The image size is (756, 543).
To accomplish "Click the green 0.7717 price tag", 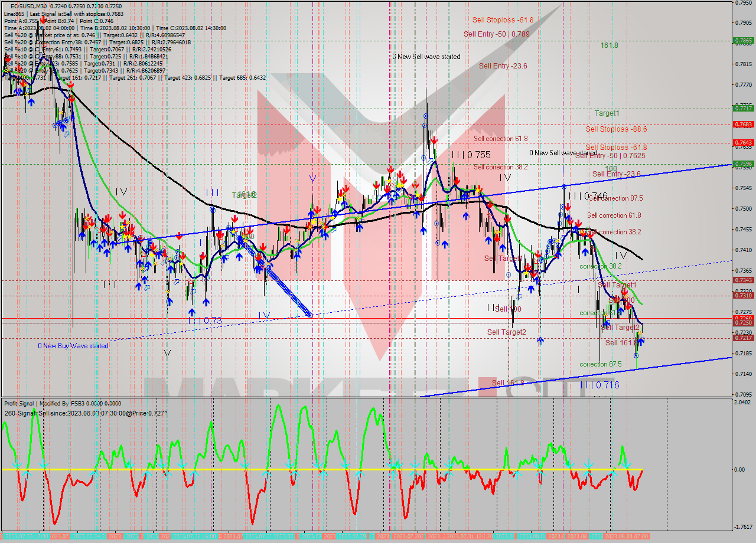I will [743, 108].
